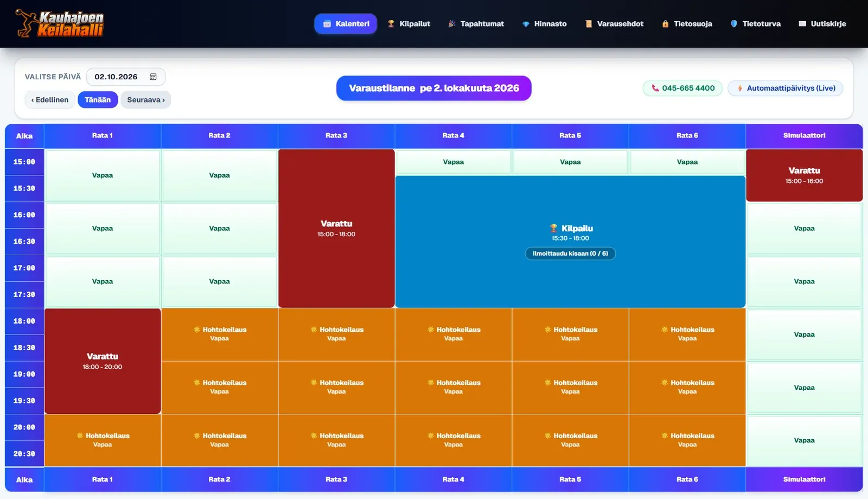
Task: Select Hohtokeilaus slot on Rata 6 at 20:00
Action: [x=687, y=440]
